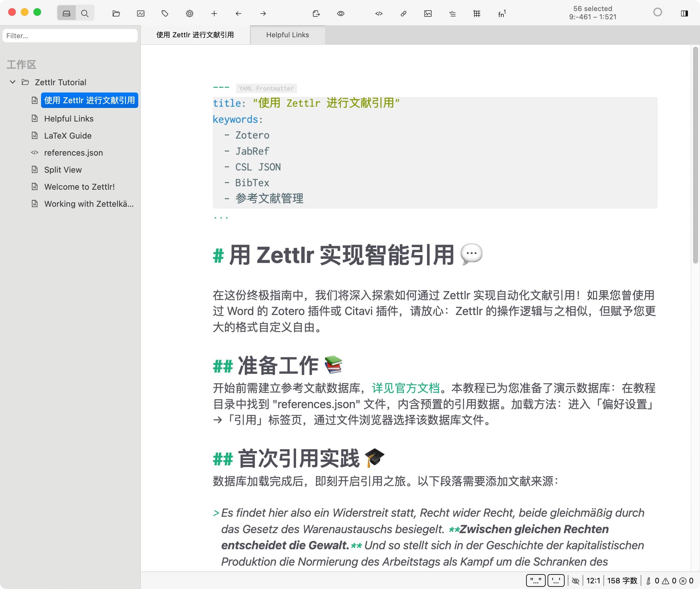The image size is (700, 589).
Task: Click the insert code icon
Action: point(378,13)
